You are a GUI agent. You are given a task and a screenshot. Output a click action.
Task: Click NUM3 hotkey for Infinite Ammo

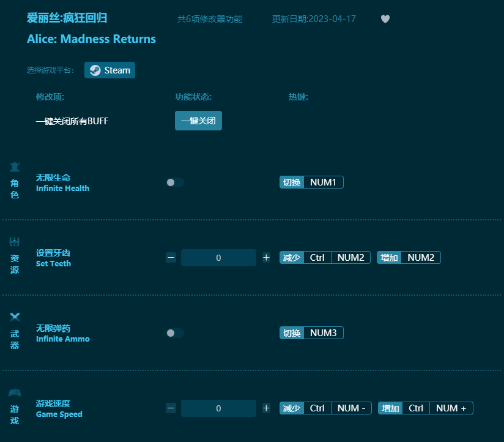coord(323,333)
